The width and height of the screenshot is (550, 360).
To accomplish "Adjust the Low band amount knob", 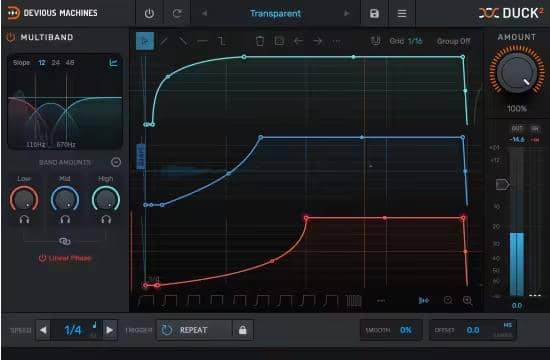I will coord(24,199).
